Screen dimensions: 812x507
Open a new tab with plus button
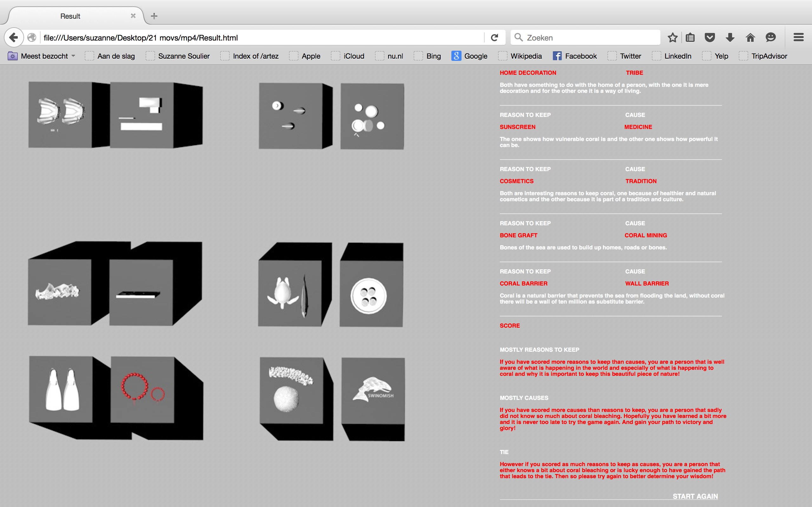click(x=154, y=16)
